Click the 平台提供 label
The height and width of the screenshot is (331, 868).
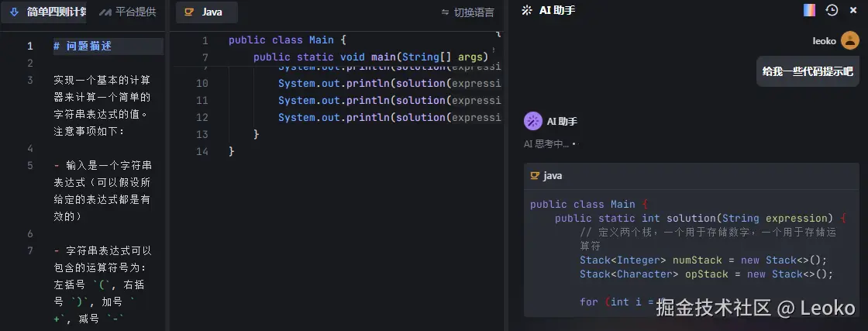[136, 12]
